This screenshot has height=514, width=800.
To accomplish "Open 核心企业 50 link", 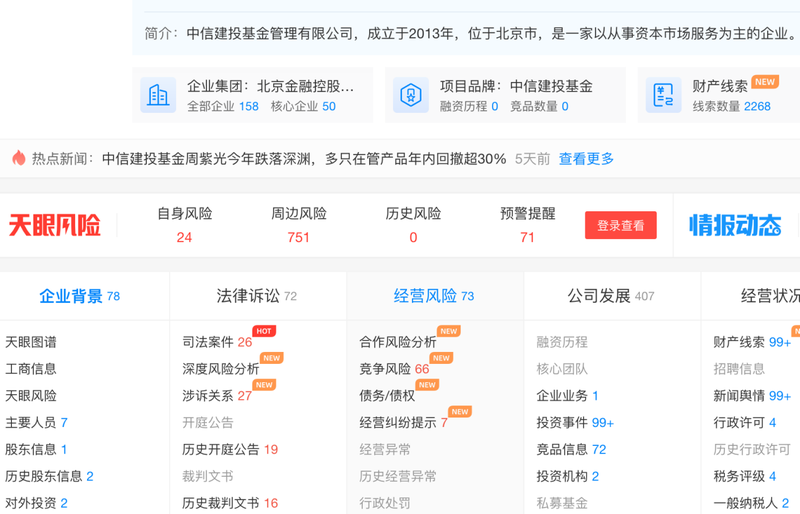I will point(303,106).
